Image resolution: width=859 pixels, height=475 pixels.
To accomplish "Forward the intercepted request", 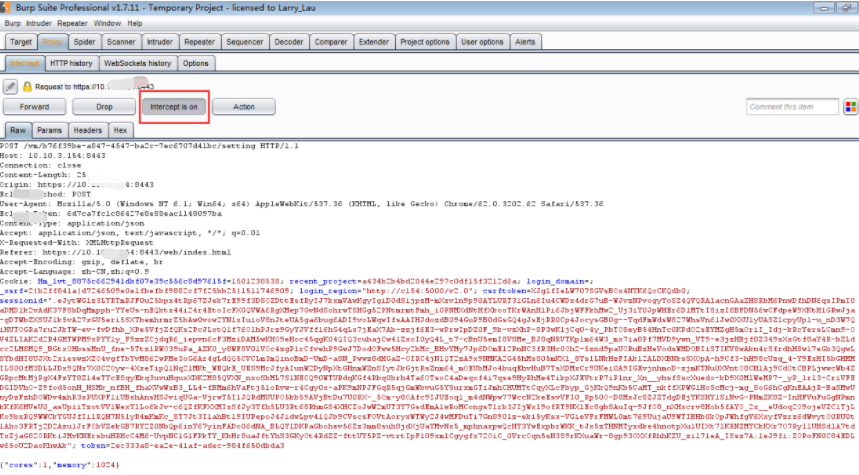I will pos(35,107).
